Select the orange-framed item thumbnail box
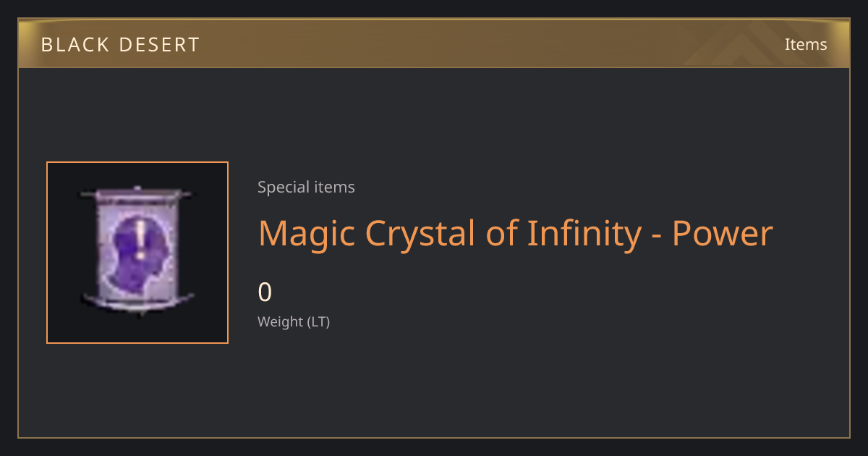 137,253
